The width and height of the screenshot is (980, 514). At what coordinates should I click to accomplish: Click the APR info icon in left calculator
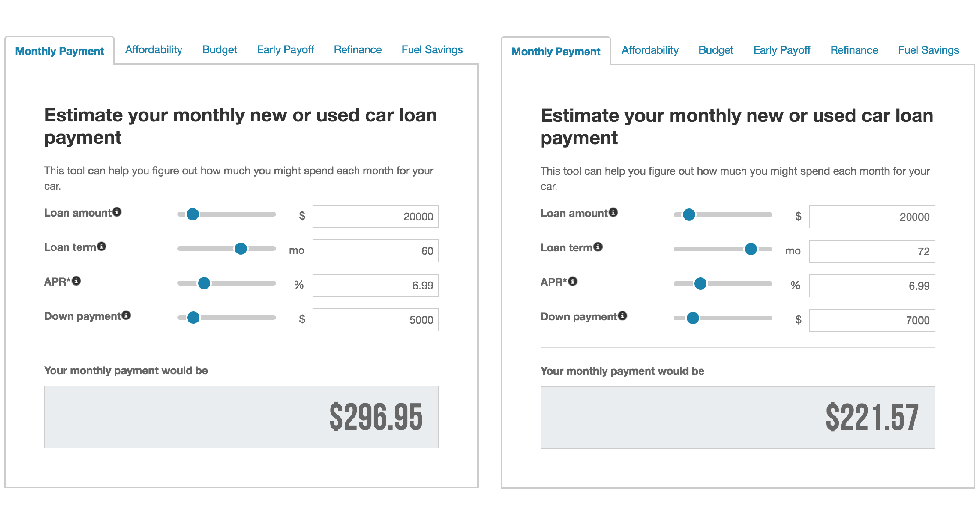coord(77,281)
